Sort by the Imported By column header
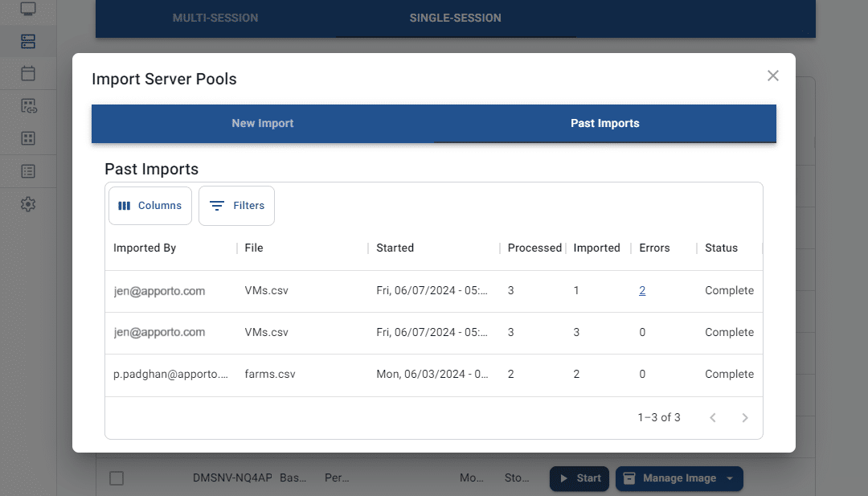The height and width of the screenshot is (496, 868). pyautogui.click(x=145, y=248)
